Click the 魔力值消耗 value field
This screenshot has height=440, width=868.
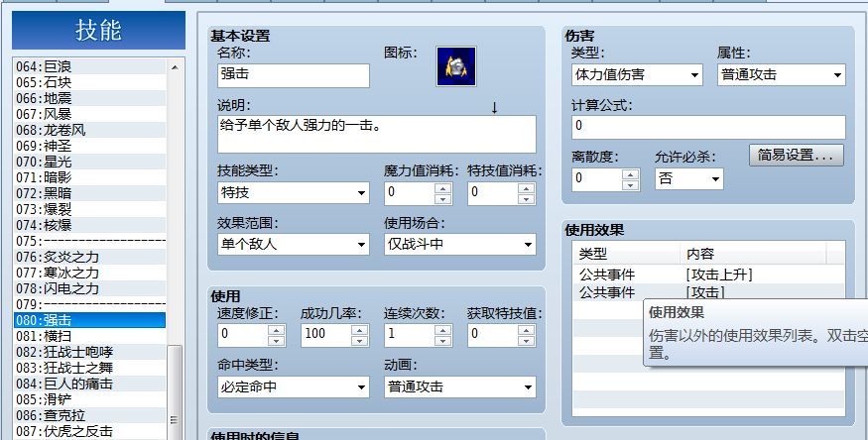pyautogui.click(x=410, y=193)
